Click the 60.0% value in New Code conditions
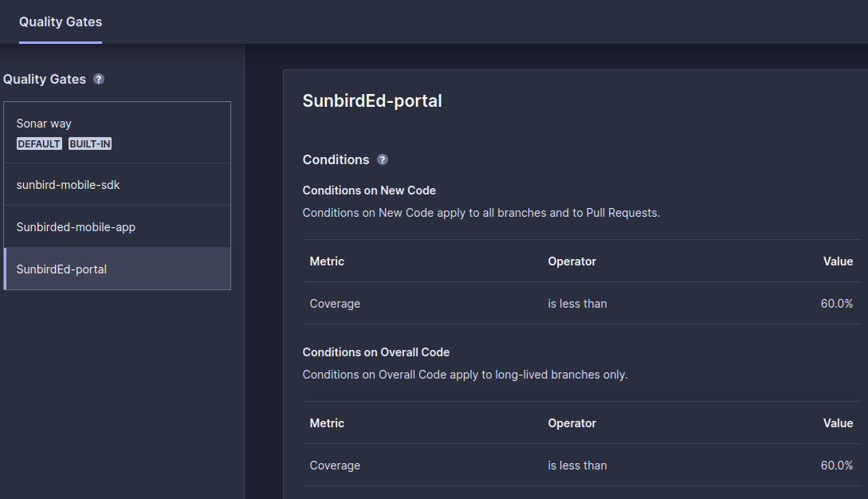The image size is (868, 499). tap(838, 304)
